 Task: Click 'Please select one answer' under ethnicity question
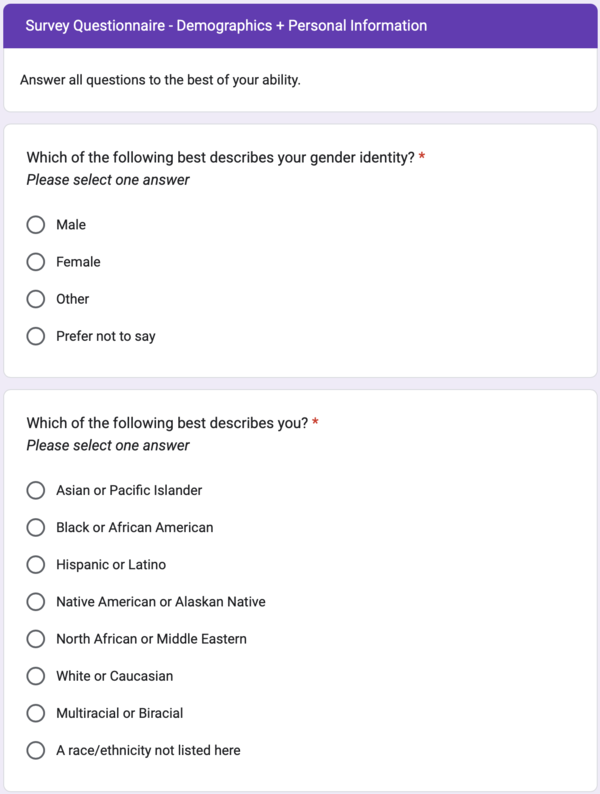click(108, 445)
